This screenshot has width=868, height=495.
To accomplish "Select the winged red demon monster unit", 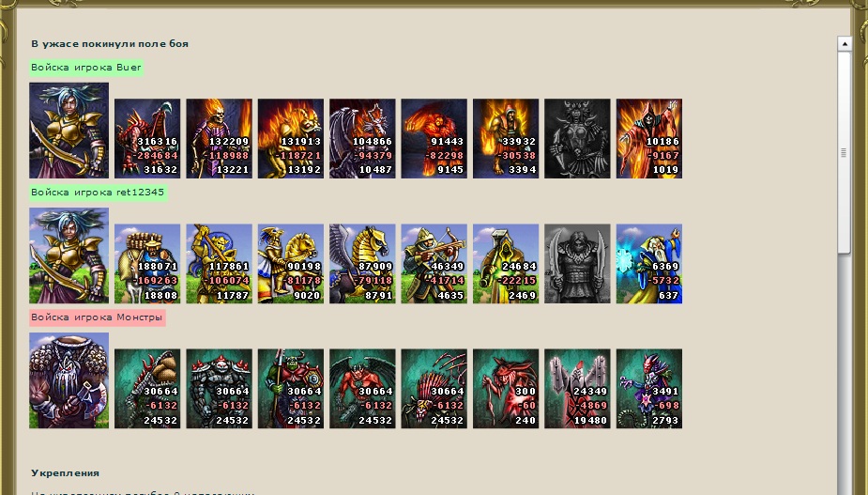I will pyautogui.click(x=362, y=389).
